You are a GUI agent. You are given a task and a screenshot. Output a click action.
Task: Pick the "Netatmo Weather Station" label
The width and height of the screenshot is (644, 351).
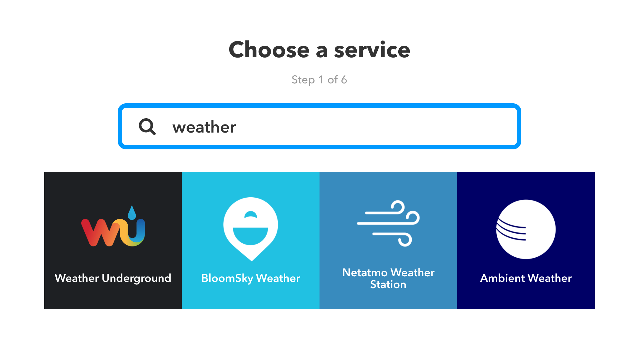tap(388, 278)
